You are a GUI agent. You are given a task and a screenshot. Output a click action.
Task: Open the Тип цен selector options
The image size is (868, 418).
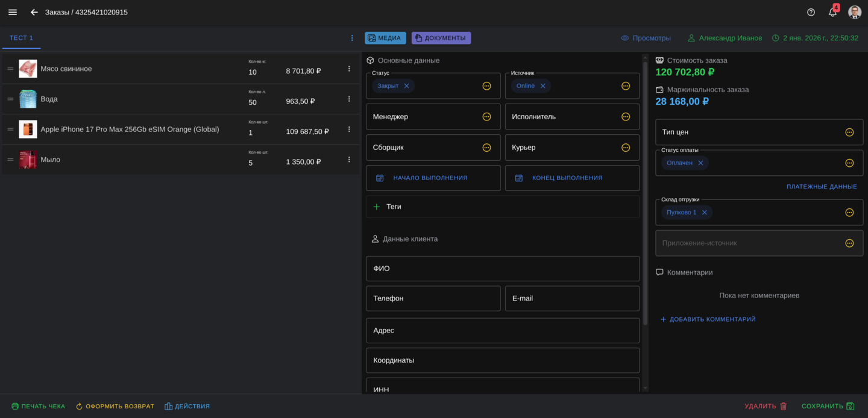pos(849,133)
